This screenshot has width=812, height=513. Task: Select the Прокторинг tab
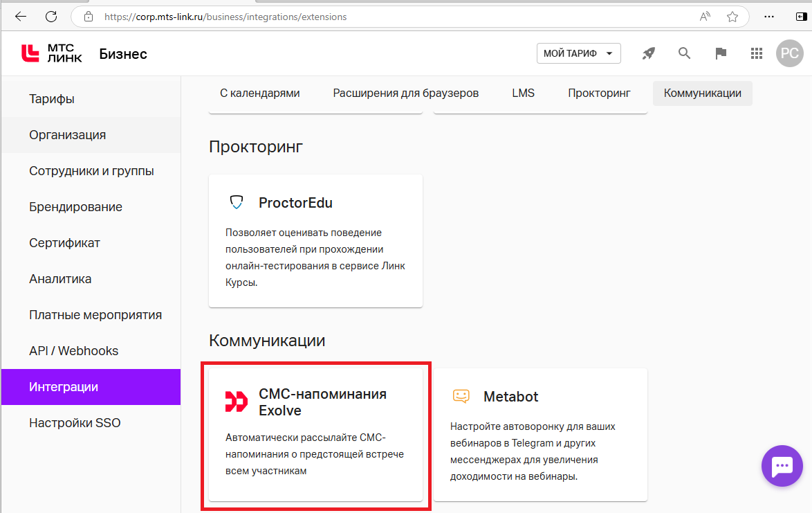pyautogui.click(x=599, y=93)
